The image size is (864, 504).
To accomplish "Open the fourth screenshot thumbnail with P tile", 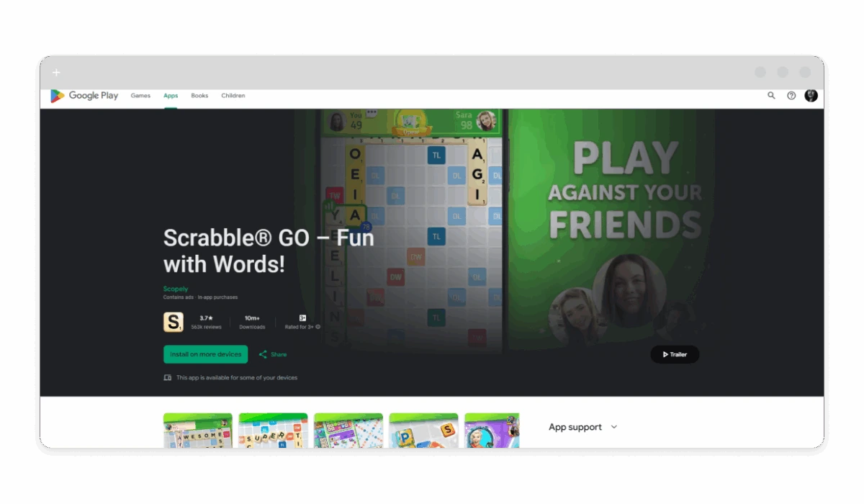I will coord(423,431).
